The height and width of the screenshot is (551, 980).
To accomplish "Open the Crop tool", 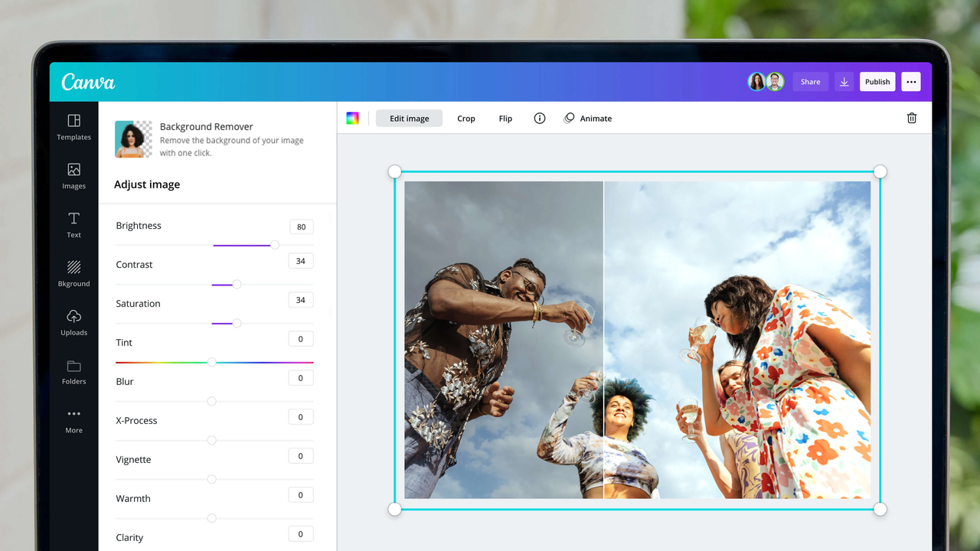I will click(466, 118).
